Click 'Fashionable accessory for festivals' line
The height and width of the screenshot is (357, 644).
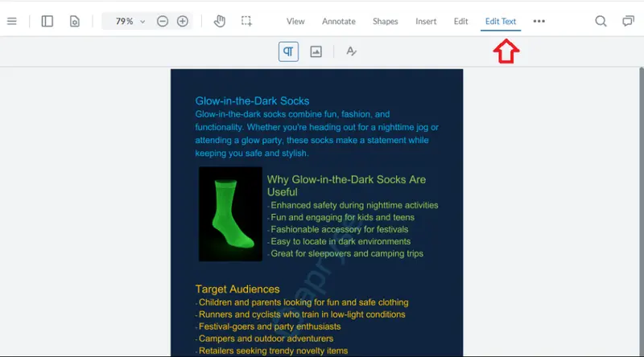click(338, 229)
